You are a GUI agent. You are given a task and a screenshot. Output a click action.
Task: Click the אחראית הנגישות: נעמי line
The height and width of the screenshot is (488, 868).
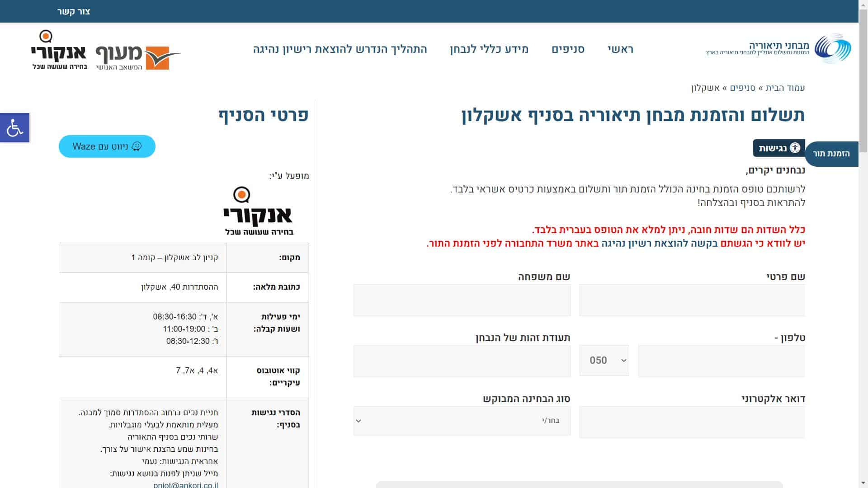point(180,461)
